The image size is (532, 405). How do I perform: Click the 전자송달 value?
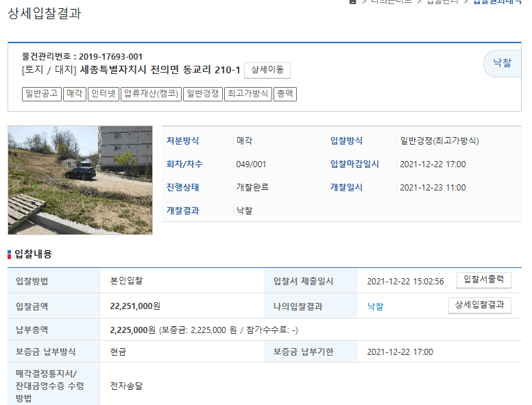[x=126, y=386]
